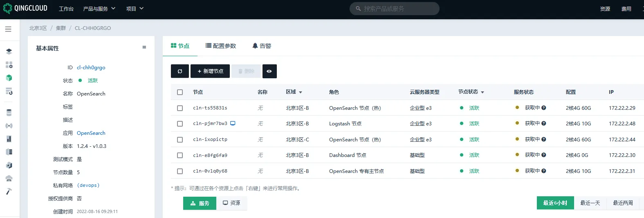Screen dimensions: 644x218
Task: Click the 新增节点 button
Action: (210, 71)
